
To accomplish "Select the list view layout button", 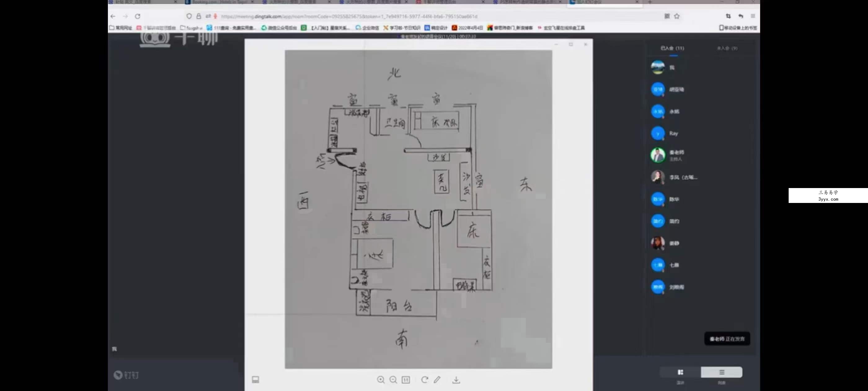I will point(721,372).
